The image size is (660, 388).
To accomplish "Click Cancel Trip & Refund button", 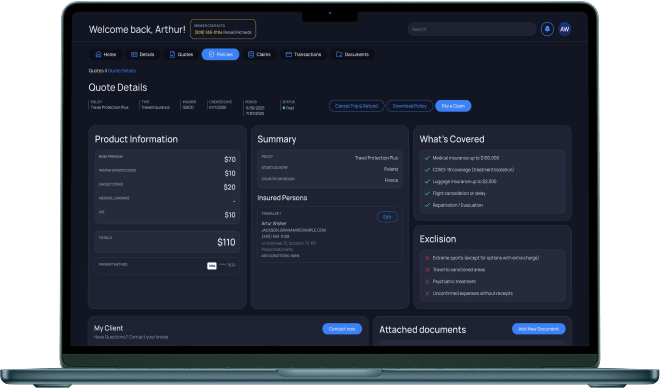I will tap(357, 106).
